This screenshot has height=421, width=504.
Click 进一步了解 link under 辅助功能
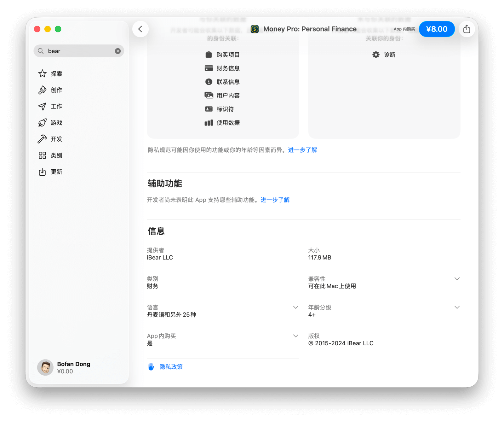(275, 200)
